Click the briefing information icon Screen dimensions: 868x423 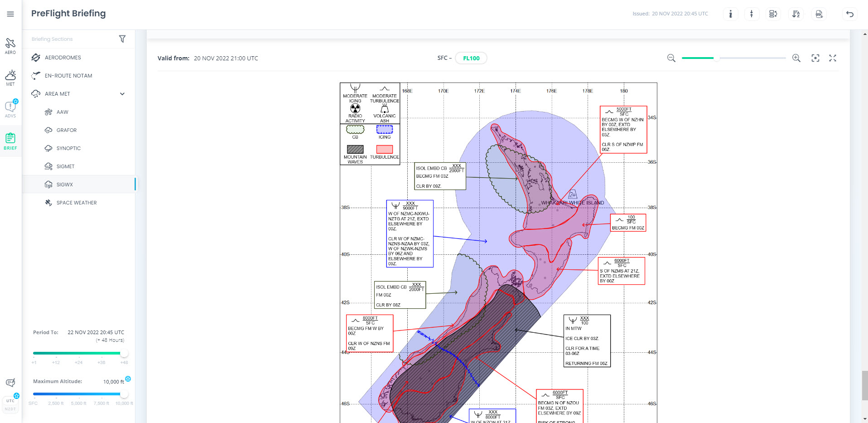(730, 14)
